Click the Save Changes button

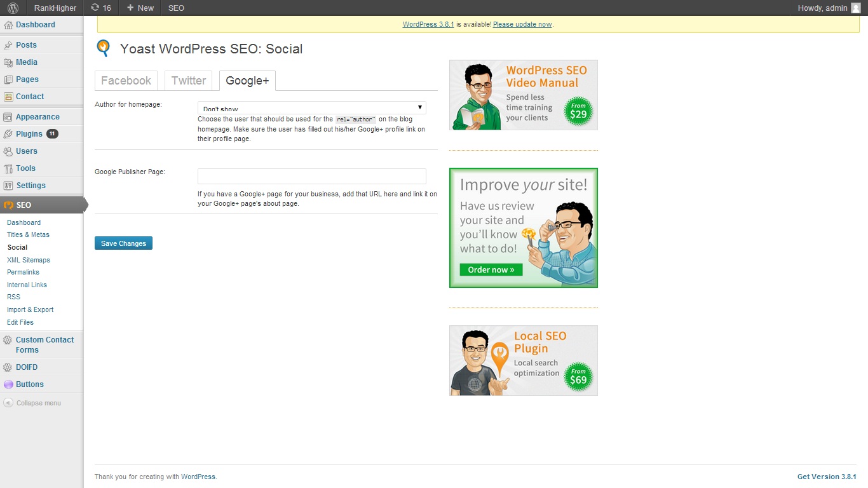click(123, 243)
